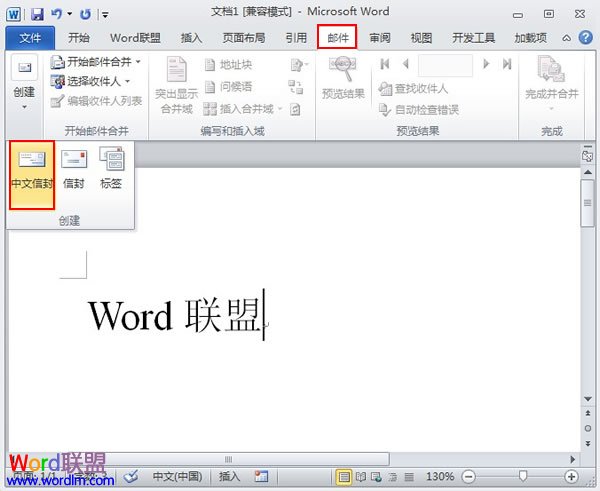Switch to Outline view
The height and width of the screenshot is (491, 600).
[393, 477]
